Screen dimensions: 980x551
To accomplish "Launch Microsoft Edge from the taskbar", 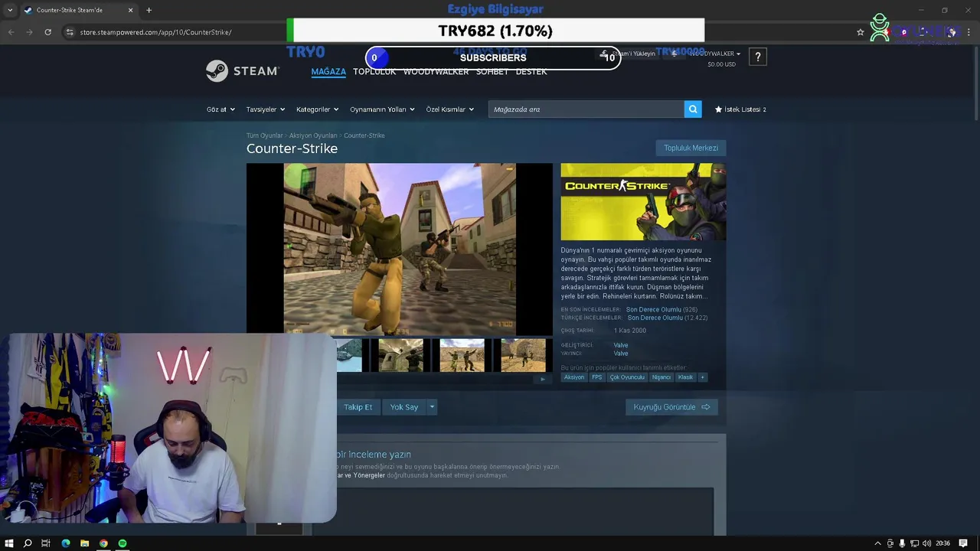I will [x=65, y=543].
